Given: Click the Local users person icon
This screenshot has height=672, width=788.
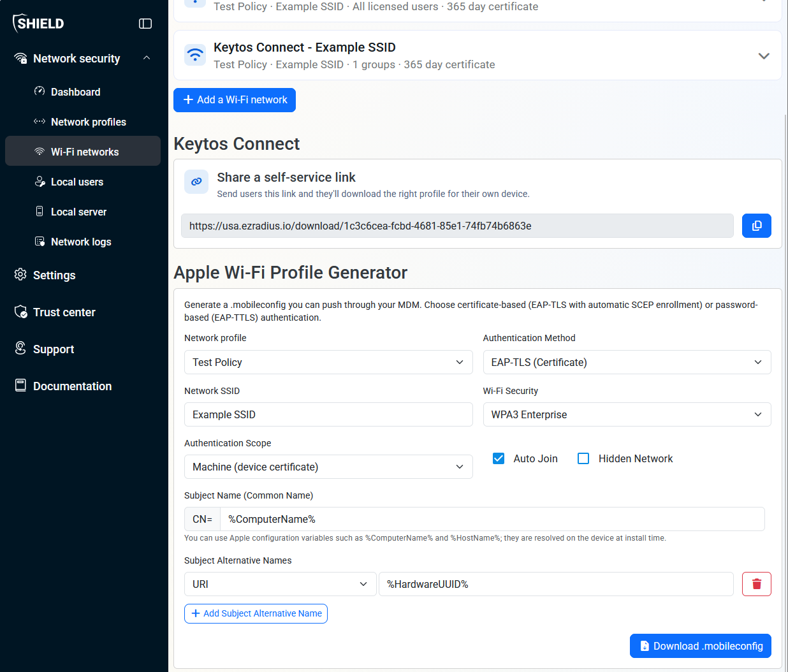Looking at the screenshot, I should pyautogui.click(x=40, y=182).
